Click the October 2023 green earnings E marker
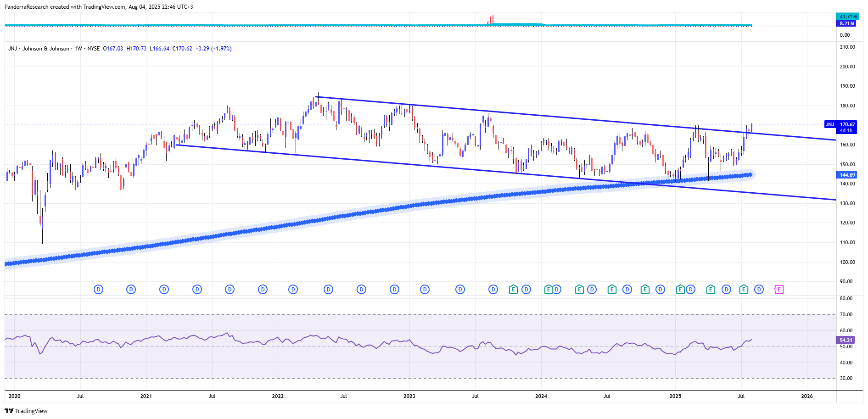This screenshot has height=419, width=868. coord(513,290)
